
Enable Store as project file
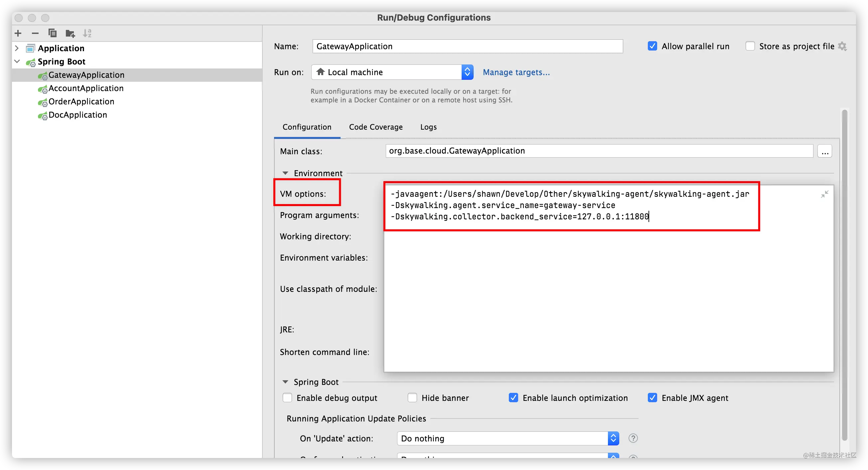[x=750, y=46]
